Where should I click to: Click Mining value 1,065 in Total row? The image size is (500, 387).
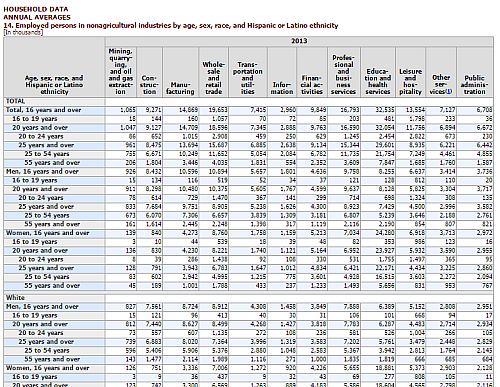tap(128, 110)
